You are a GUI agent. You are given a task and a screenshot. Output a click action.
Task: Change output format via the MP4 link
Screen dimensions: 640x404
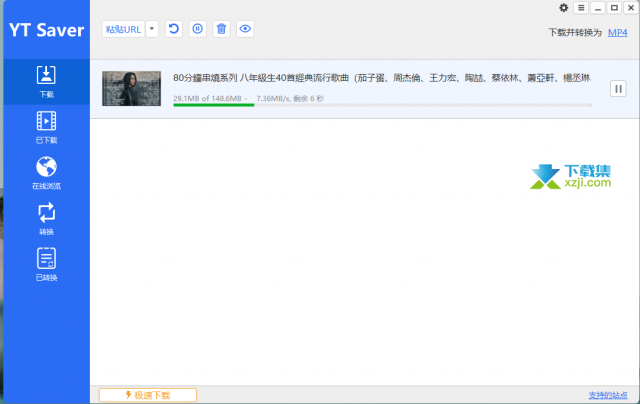pyautogui.click(x=618, y=33)
